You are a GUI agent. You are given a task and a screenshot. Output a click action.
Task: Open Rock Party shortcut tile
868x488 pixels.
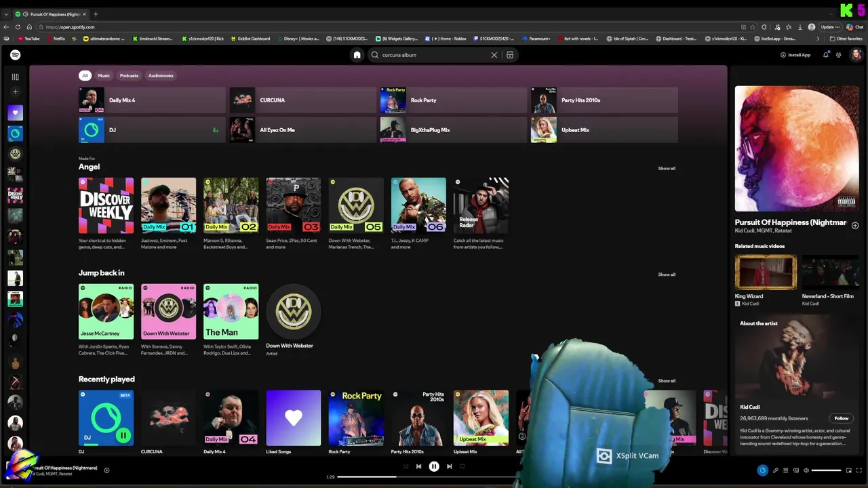point(453,100)
